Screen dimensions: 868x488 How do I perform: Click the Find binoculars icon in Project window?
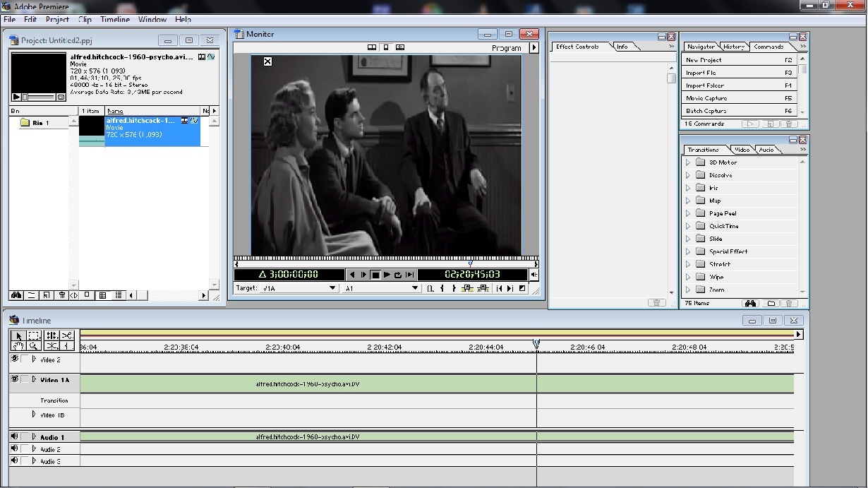[x=16, y=295]
